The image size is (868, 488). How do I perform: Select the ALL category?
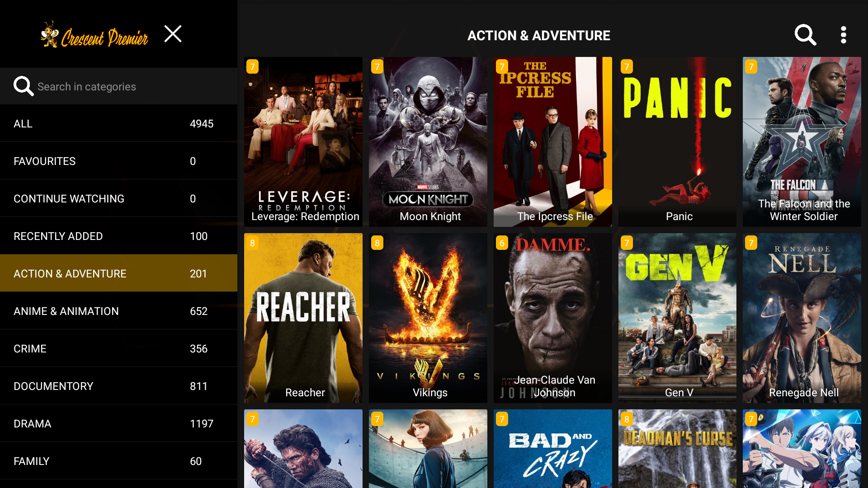click(x=118, y=123)
